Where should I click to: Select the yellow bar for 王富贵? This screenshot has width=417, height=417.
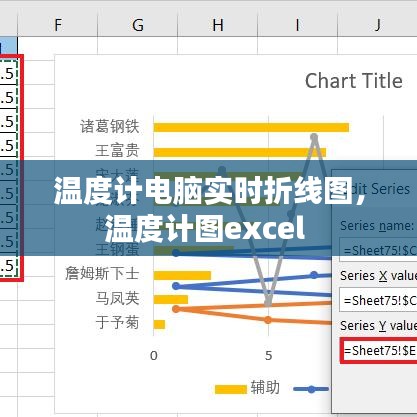point(240,152)
